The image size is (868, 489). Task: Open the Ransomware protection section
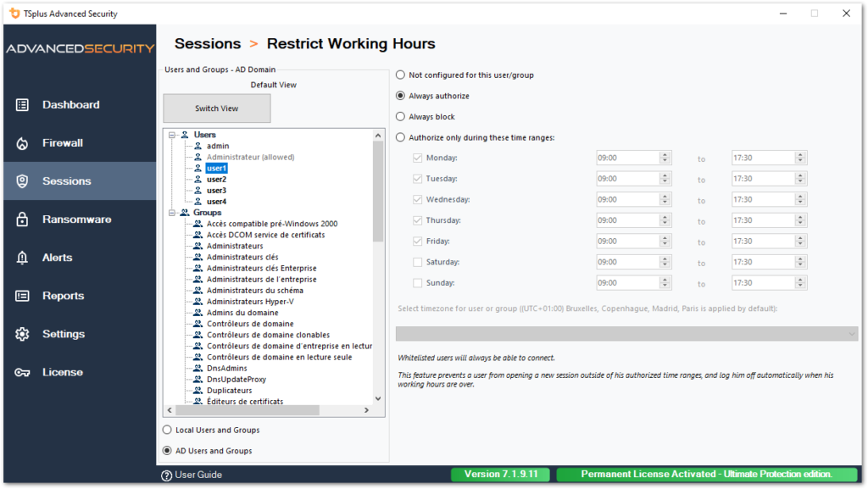coord(77,219)
